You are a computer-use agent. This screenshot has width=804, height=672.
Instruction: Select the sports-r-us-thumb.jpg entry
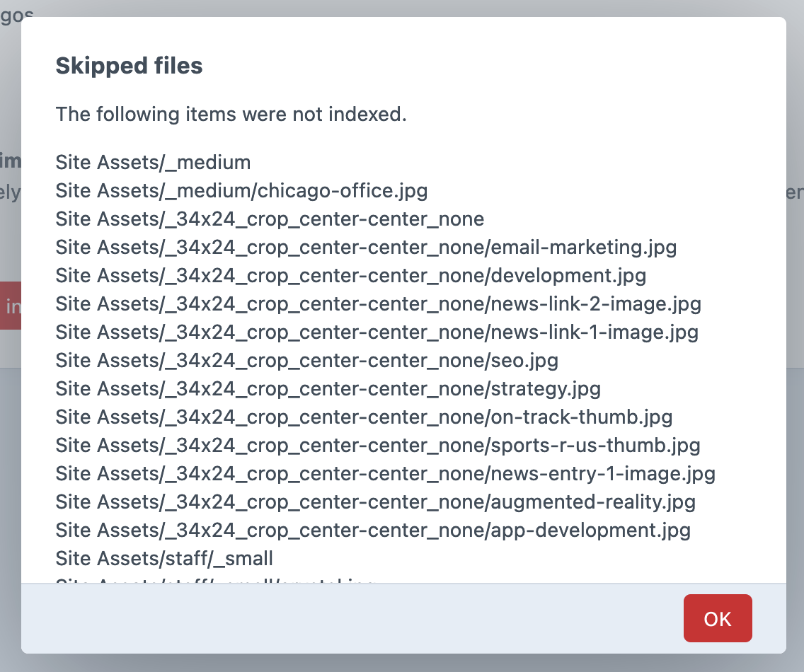coord(378,445)
